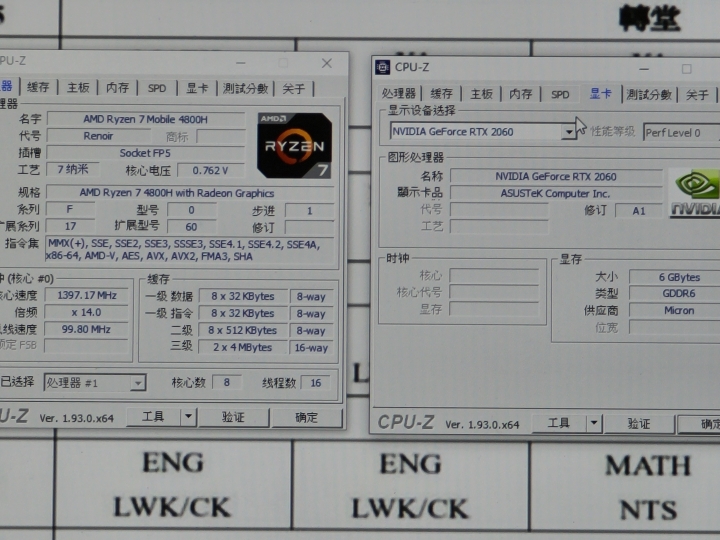This screenshot has height=540, width=720.
Task: Click the 0.762 V core voltage value
Action: [x=210, y=170]
